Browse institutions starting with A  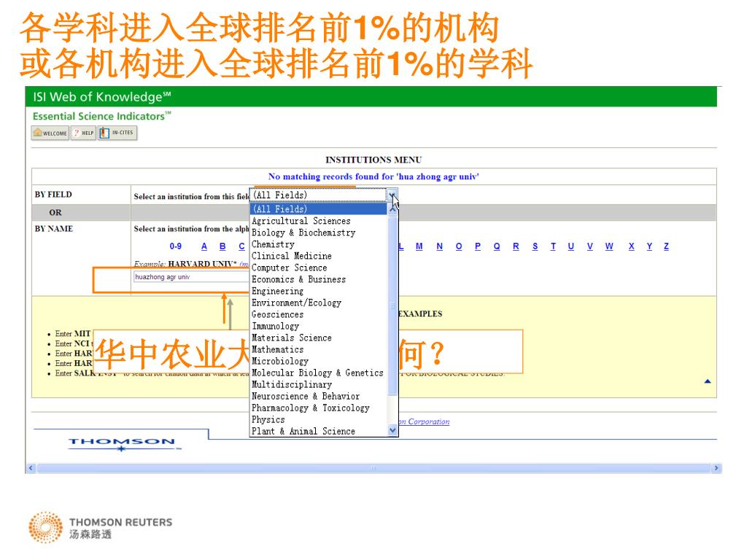point(204,246)
